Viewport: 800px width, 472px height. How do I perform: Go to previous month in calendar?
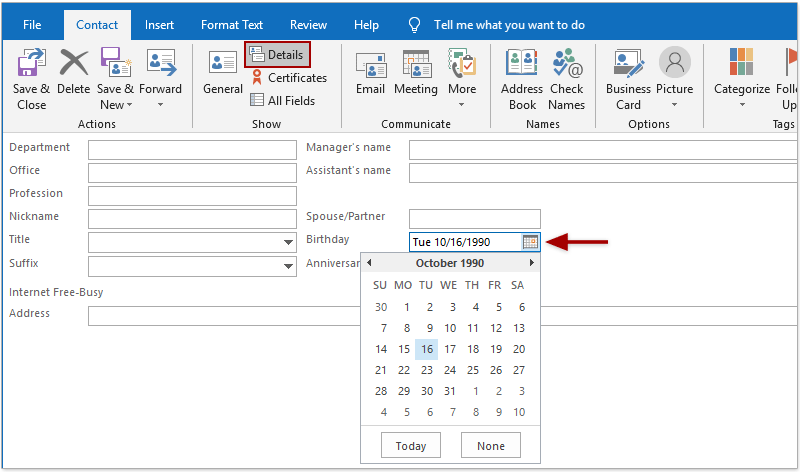(x=369, y=263)
